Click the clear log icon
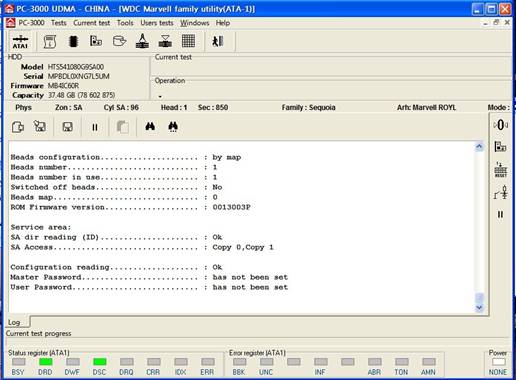 click(40, 127)
